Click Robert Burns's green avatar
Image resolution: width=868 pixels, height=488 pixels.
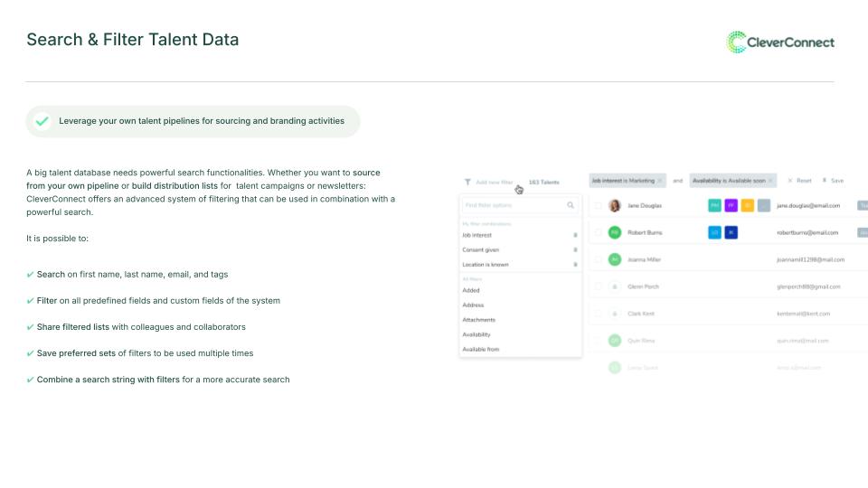click(x=615, y=232)
